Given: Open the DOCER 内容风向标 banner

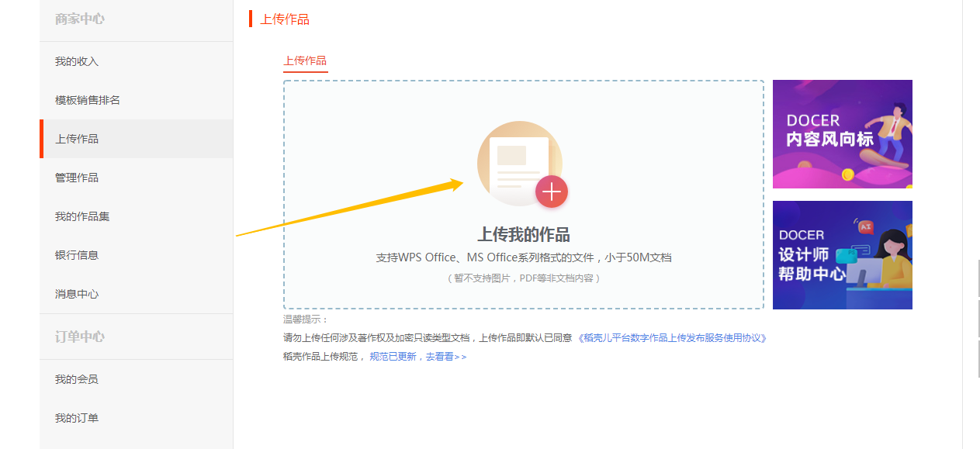Looking at the screenshot, I should click(x=843, y=134).
